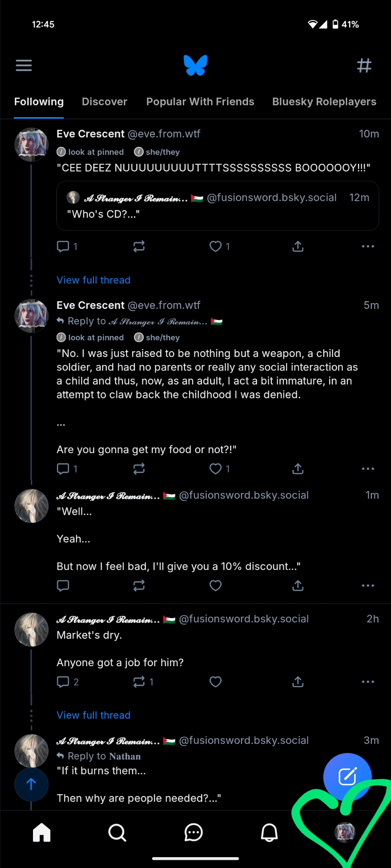Open Notifications bell icon

click(269, 832)
